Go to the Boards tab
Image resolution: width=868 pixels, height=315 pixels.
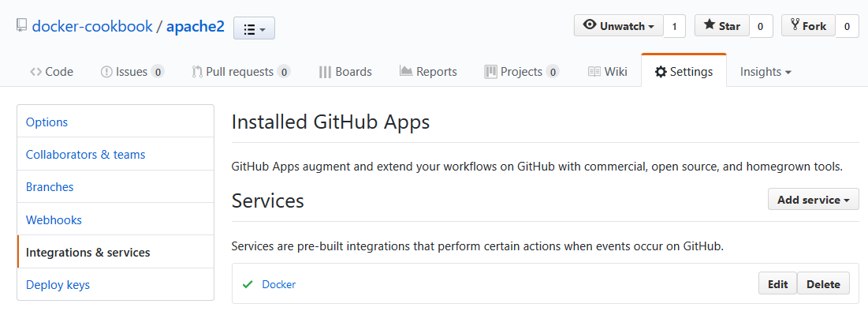(345, 72)
